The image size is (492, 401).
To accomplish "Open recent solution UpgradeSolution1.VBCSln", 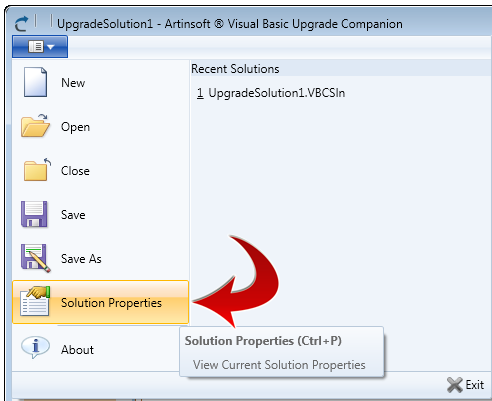I will pos(271,93).
